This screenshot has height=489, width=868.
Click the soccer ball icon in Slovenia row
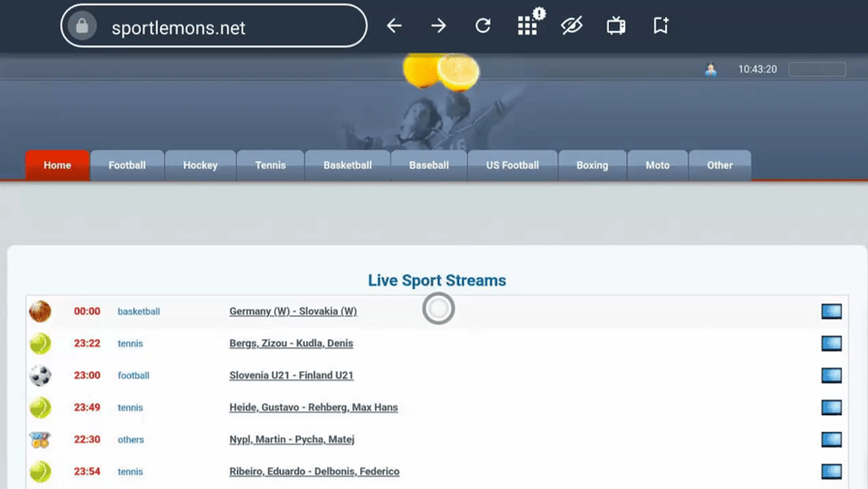tap(40, 375)
